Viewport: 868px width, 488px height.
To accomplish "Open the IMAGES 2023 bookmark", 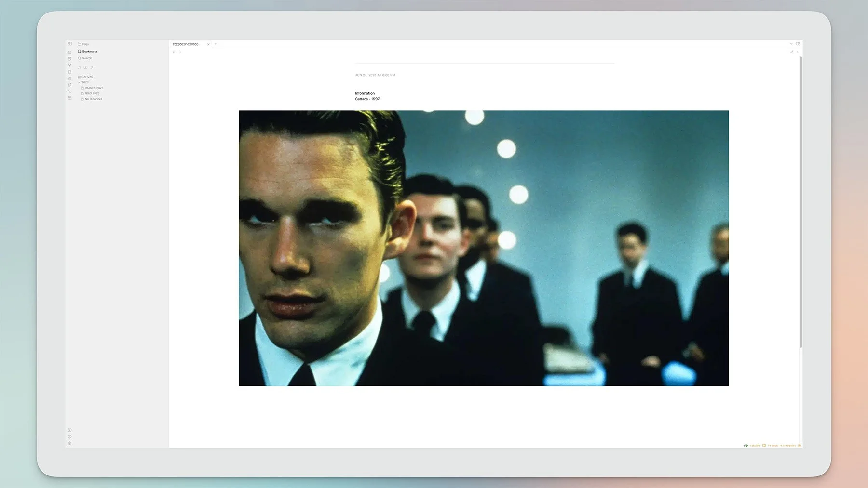I will coord(92,88).
